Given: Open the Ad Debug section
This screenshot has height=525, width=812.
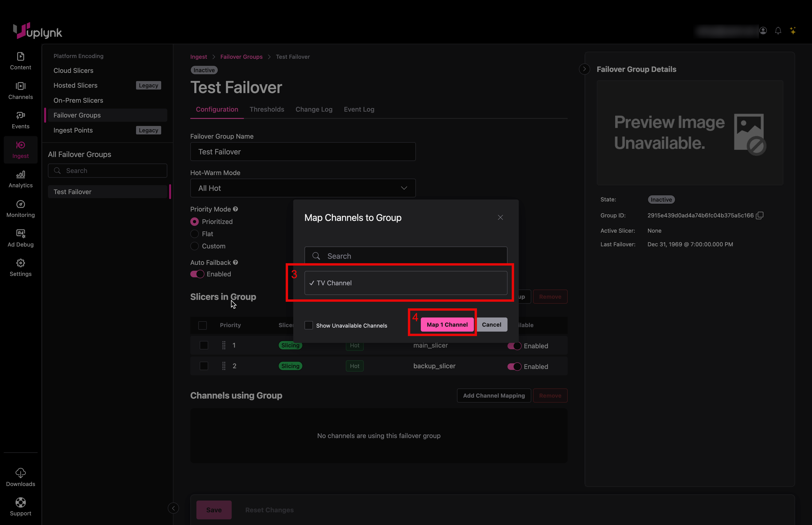Looking at the screenshot, I should [x=20, y=238].
